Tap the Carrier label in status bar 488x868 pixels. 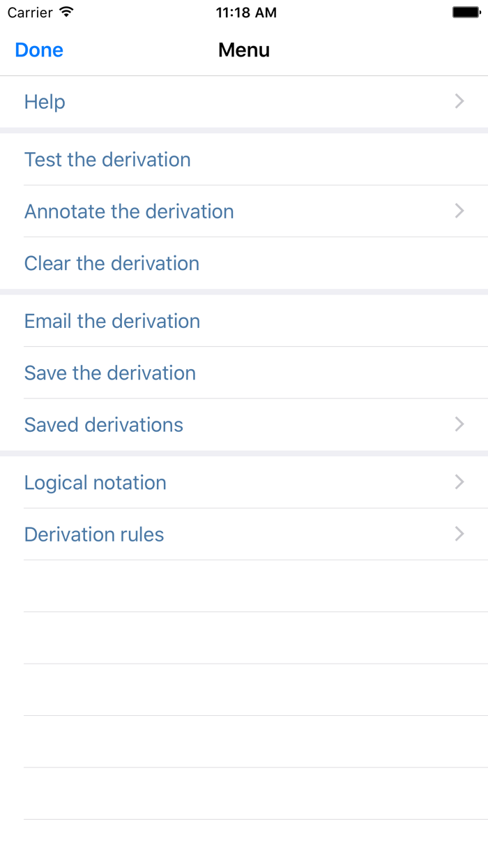30,13
